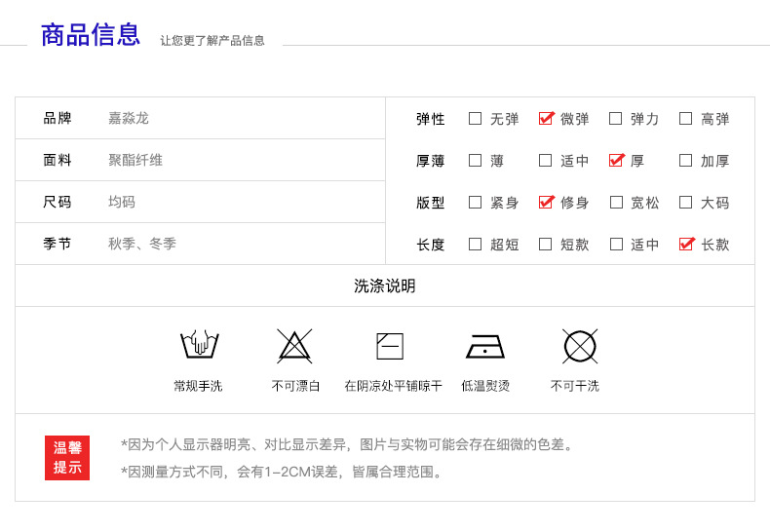
Task: Click the size value 均码
Action: point(122,202)
